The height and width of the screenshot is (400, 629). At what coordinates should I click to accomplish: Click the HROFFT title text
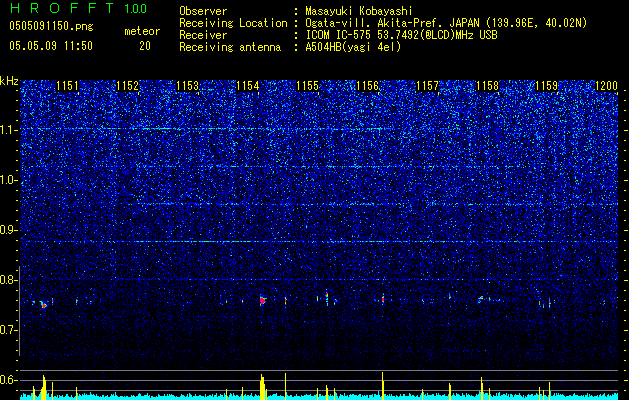click(x=62, y=8)
